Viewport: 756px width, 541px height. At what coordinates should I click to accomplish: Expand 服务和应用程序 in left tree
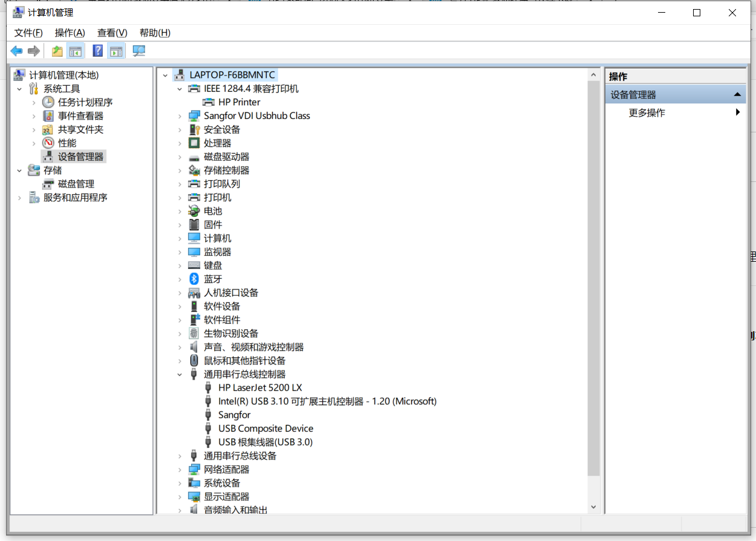pyautogui.click(x=19, y=198)
